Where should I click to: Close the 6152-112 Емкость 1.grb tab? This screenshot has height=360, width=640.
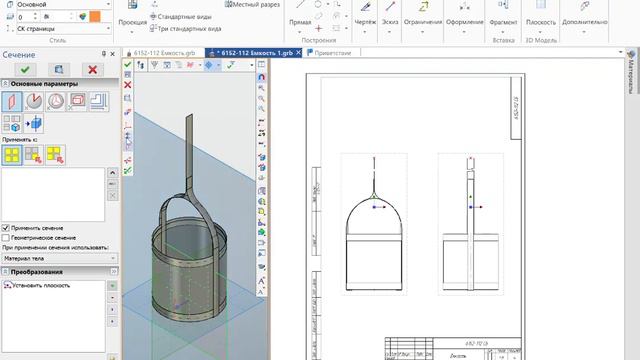298,53
